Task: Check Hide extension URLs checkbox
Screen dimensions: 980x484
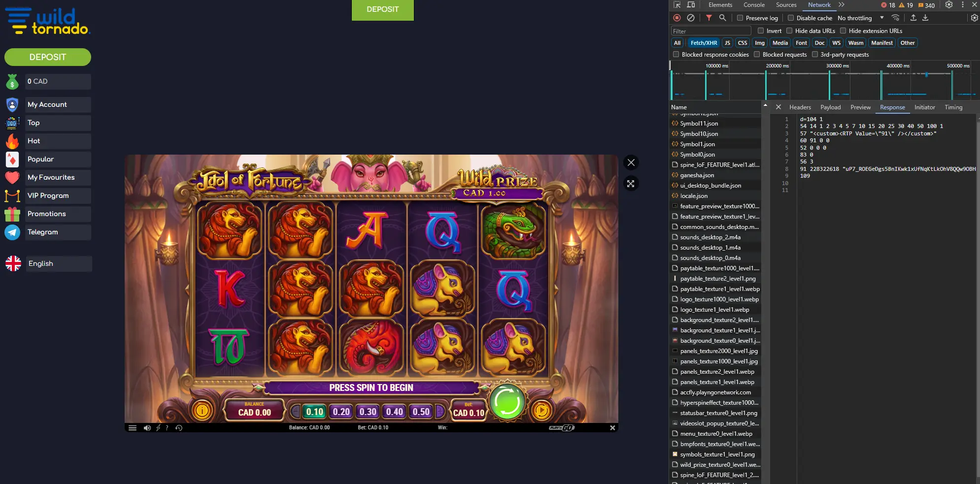Action: pyautogui.click(x=843, y=31)
